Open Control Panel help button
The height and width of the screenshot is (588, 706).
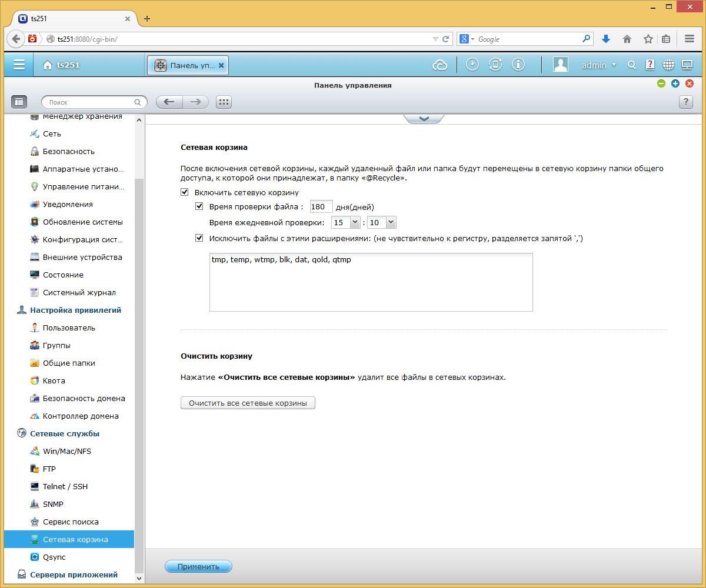[x=686, y=102]
